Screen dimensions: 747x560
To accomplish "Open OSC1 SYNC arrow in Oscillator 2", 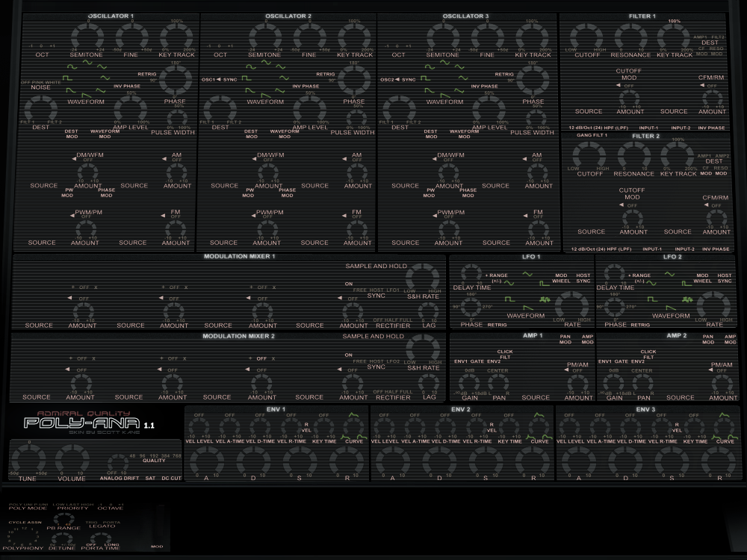I will point(219,80).
